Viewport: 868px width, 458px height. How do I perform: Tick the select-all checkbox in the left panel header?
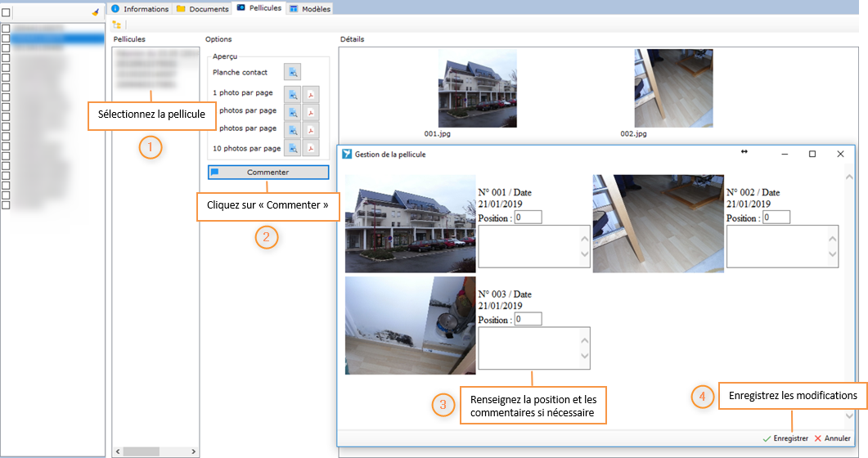[6, 12]
